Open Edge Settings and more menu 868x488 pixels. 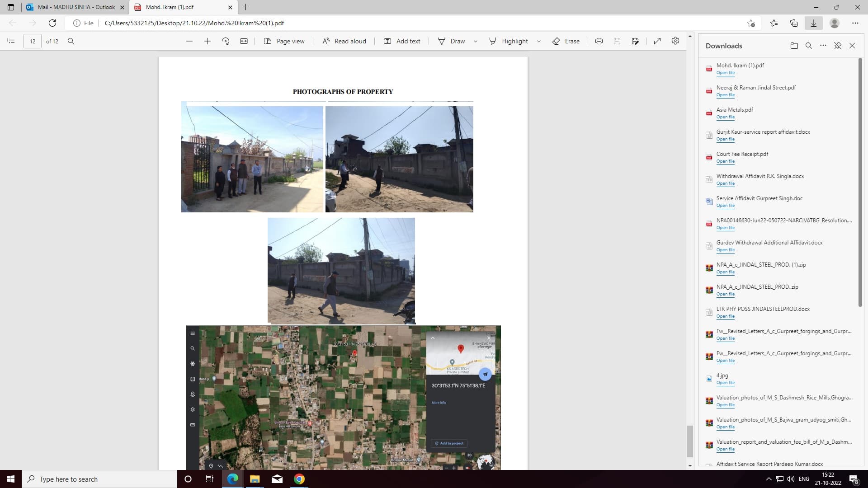[855, 23]
